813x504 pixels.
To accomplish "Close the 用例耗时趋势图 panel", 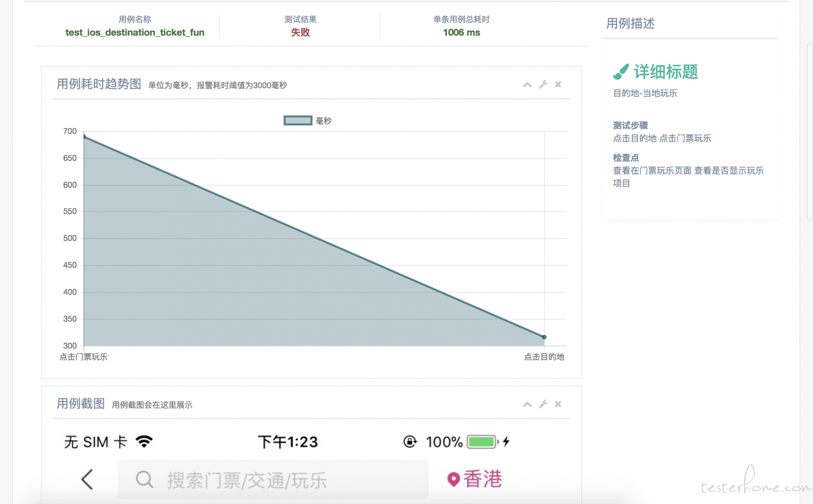I will click(558, 85).
